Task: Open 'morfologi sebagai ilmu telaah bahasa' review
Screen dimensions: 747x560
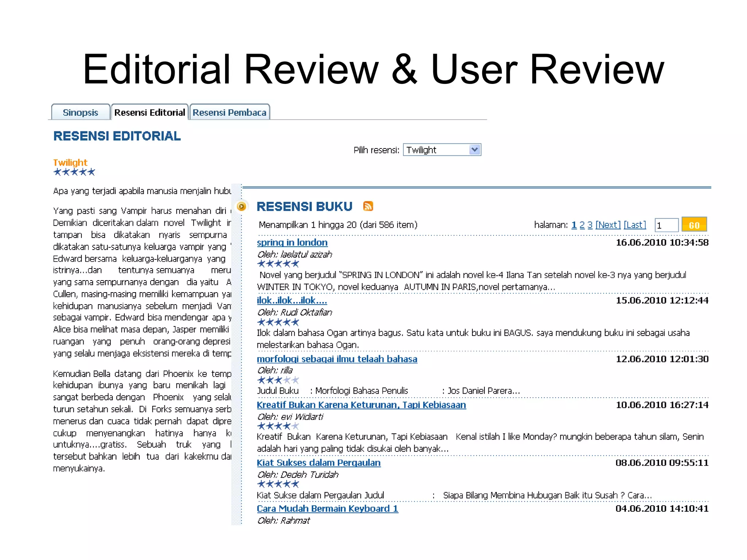Action: [337, 359]
